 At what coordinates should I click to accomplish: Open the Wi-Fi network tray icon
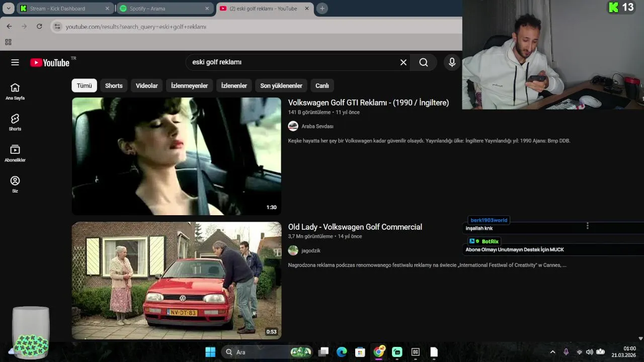(579, 352)
